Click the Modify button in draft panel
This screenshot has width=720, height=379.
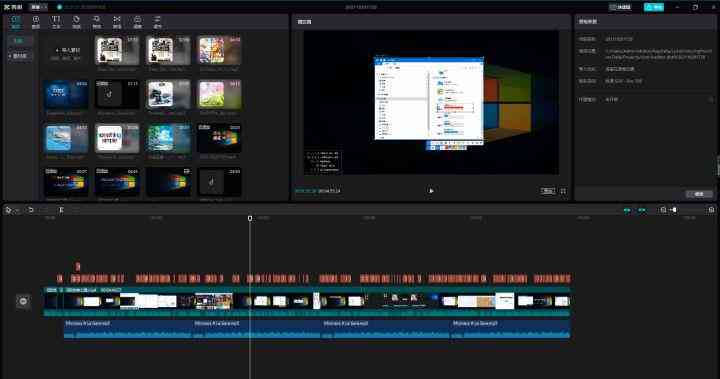(x=699, y=194)
